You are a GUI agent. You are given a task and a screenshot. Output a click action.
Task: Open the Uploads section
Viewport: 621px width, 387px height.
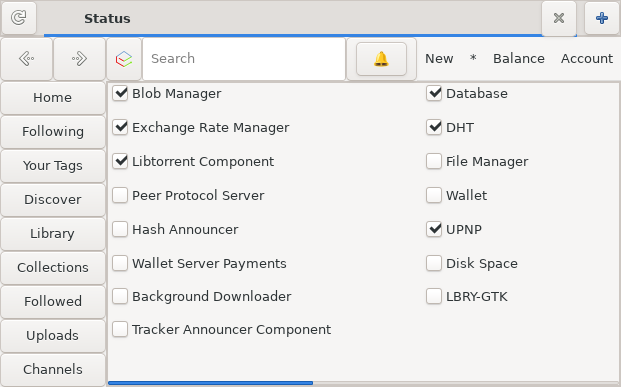pyautogui.click(x=53, y=336)
